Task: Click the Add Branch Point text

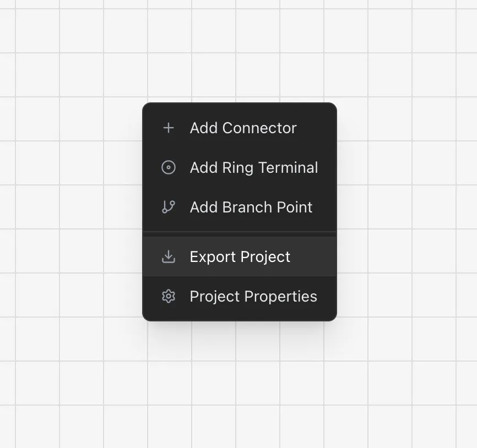Action: (251, 207)
